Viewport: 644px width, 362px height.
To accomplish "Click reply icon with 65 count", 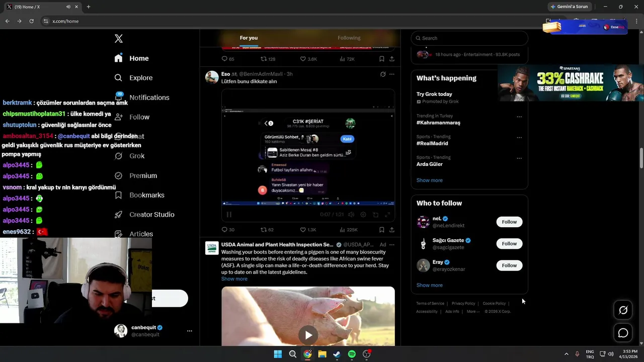I will click(225, 59).
